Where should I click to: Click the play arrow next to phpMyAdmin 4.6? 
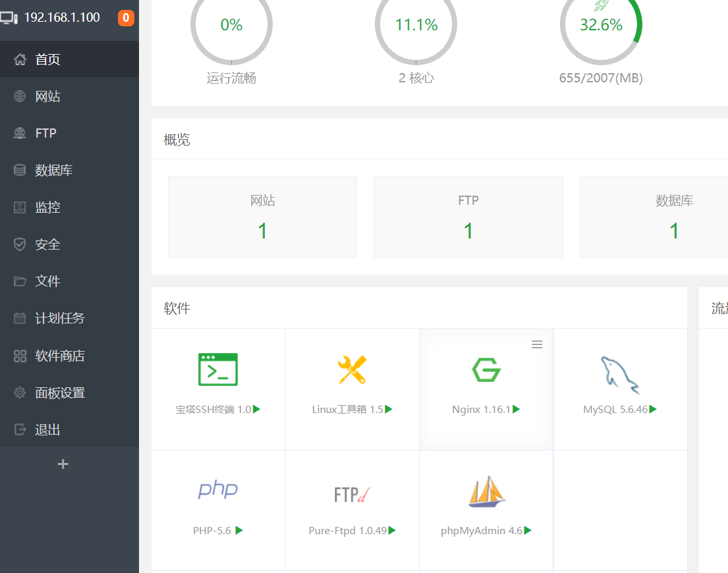(x=528, y=530)
